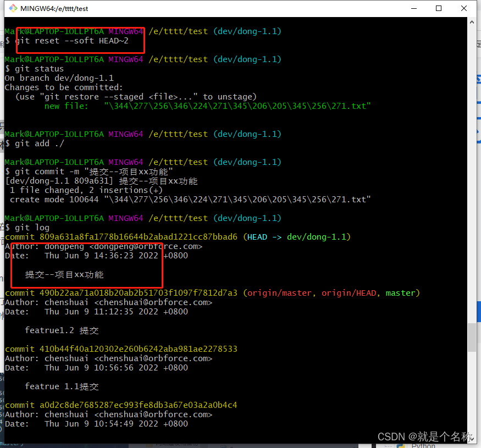Maximize the MINGW64 terminal window

[x=439, y=8]
